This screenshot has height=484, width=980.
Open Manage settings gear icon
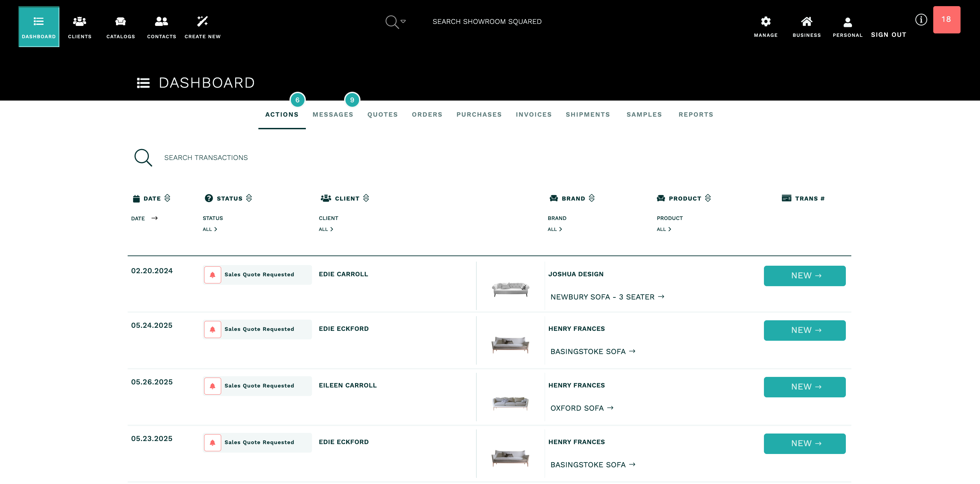(765, 22)
